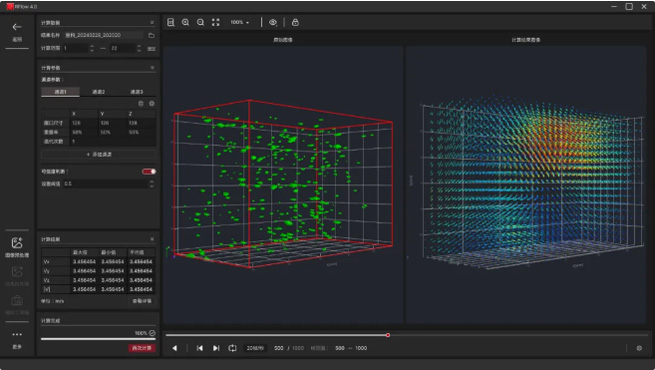The height and width of the screenshot is (370, 655).
Task: Click the Z overlap cell 50%
Action: coord(141,132)
